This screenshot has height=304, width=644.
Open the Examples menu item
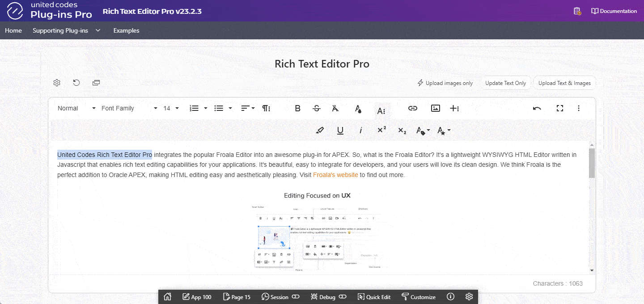pyautogui.click(x=126, y=31)
